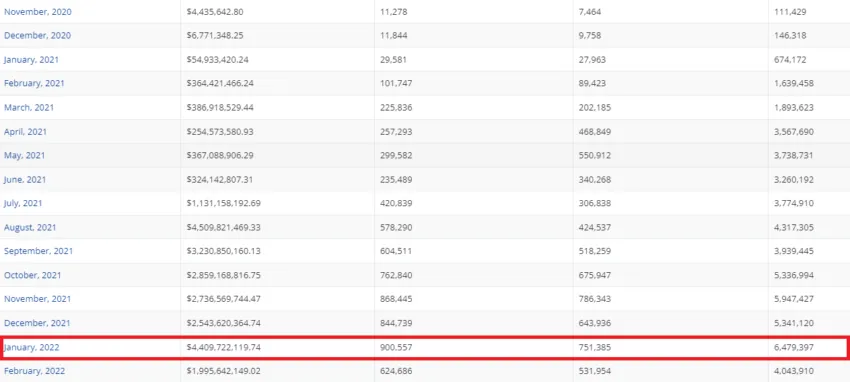Select the $1,131,158,192.69 July sales cell
The image size is (850, 382).
click(223, 203)
